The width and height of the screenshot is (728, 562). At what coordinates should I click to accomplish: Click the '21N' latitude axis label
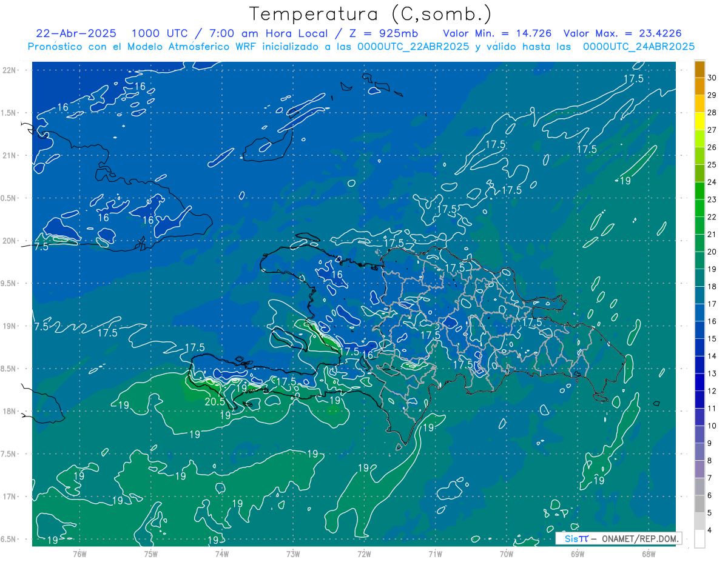[10, 156]
